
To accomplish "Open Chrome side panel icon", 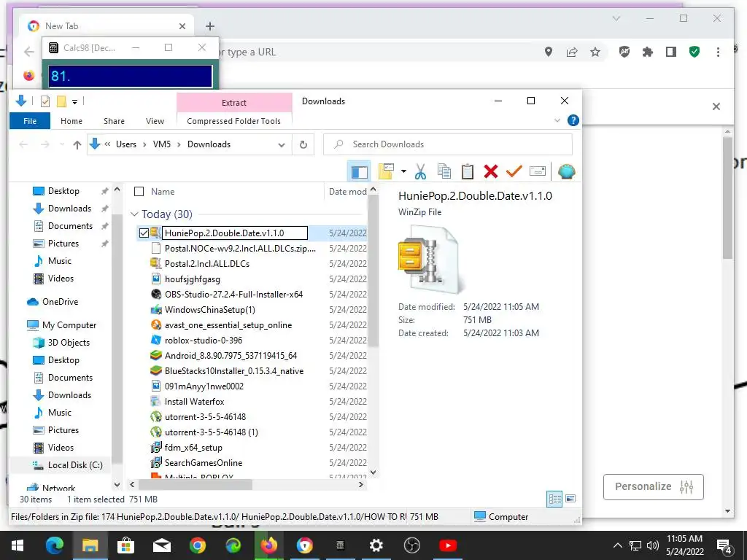I will tap(671, 52).
